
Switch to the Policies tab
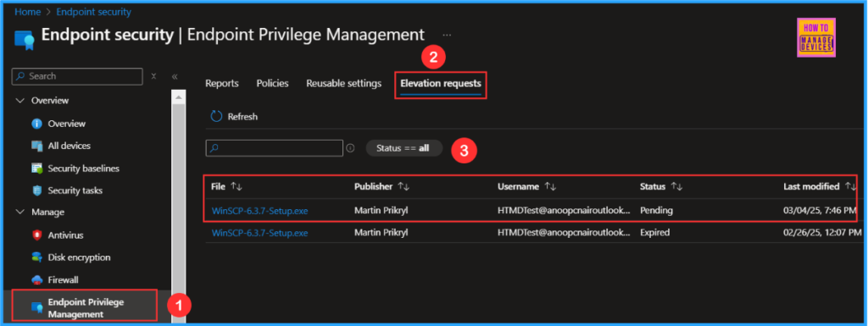click(x=272, y=84)
